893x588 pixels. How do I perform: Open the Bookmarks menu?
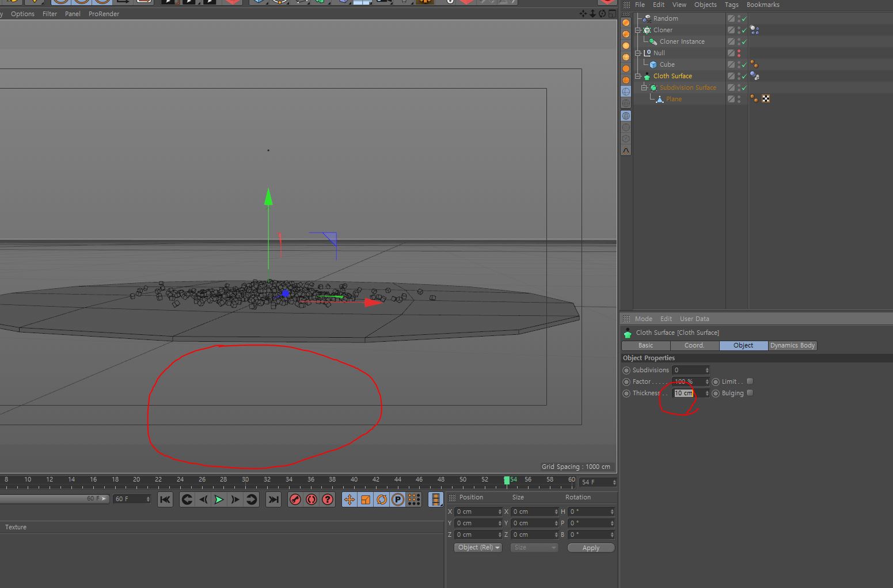(x=763, y=5)
